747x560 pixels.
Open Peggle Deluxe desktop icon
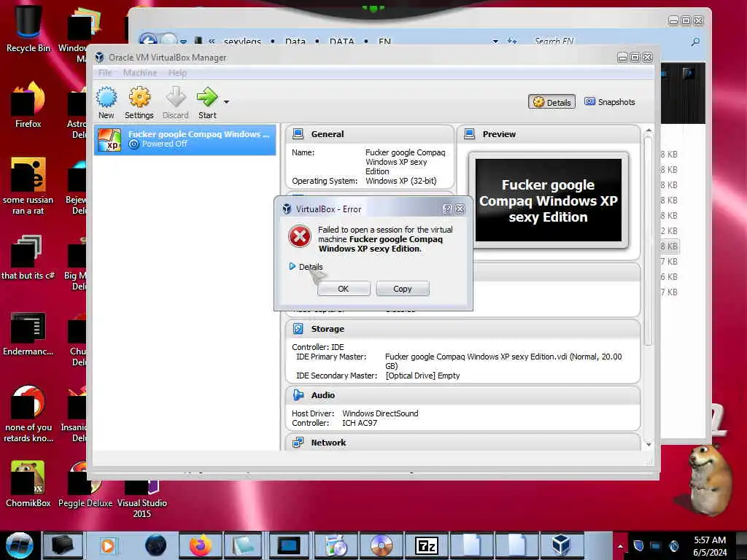pyautogui.click(x=85, y=483)
